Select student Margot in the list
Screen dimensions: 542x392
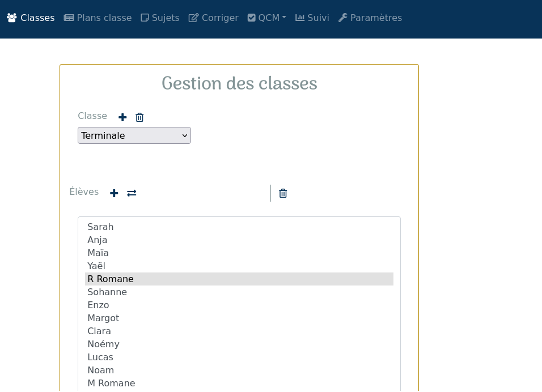tap(239, 318)
